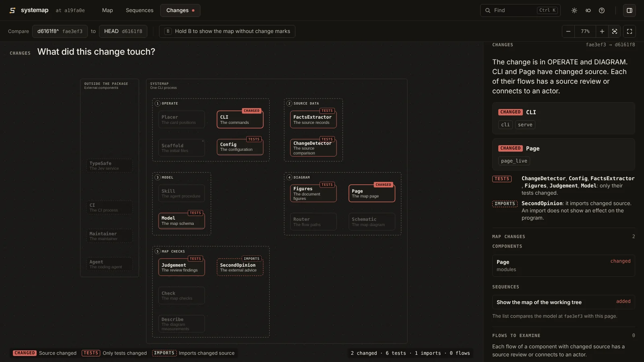Select the Changes tab
The width and height of the screenshot is (644, 362).
click(180, 10)
